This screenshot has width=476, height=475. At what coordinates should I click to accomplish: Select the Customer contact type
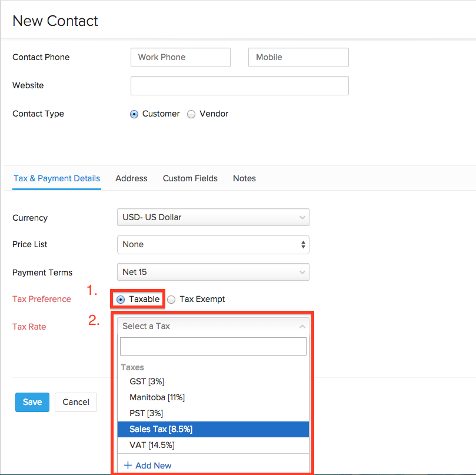tap(134, 114)
